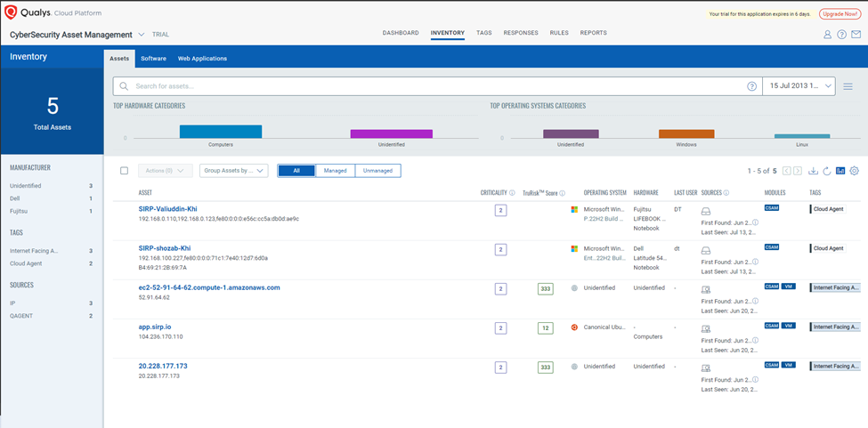Screen dimensions: 868x428
Task: Open the hamburger menu beside date filter
Action: coord(848,86)
